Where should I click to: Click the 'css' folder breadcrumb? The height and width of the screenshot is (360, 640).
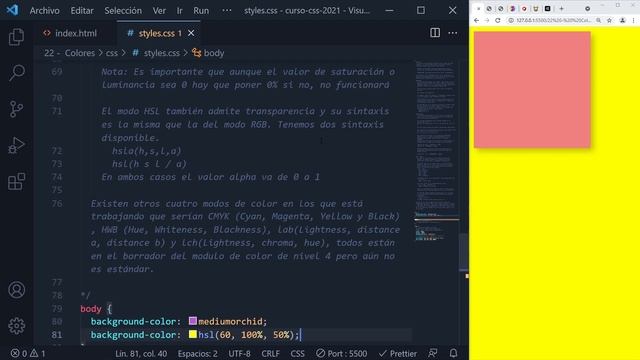pyautogui.click(x=111, y=53)
